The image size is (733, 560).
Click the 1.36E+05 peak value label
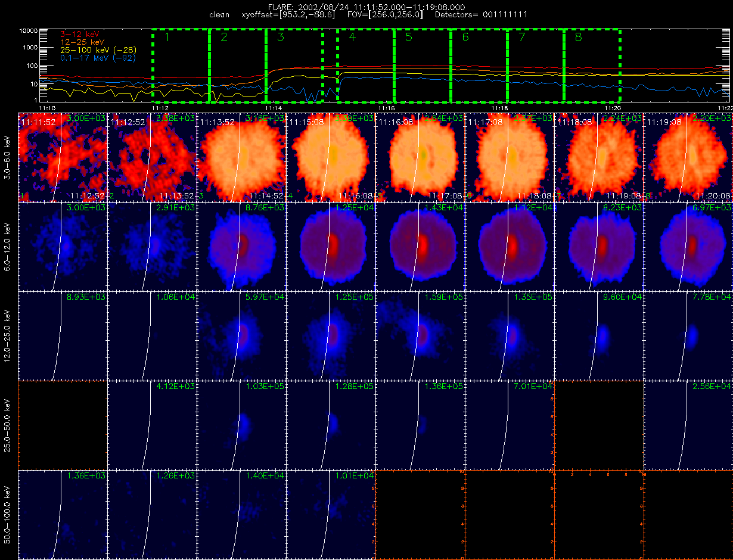click(443, 387)
